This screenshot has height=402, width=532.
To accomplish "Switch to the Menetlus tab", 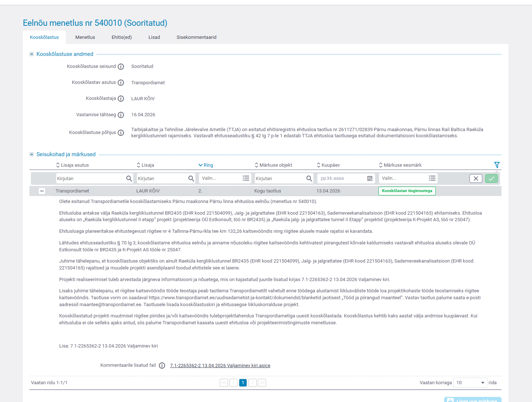I will (85, 37).
